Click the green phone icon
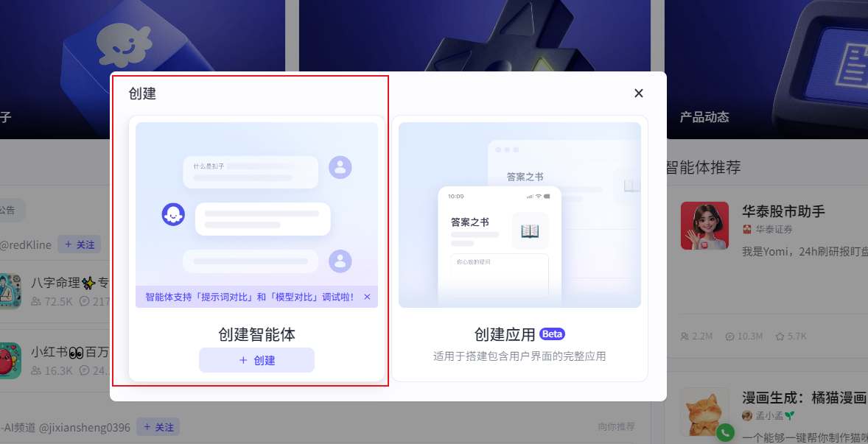 click(725, 433)
